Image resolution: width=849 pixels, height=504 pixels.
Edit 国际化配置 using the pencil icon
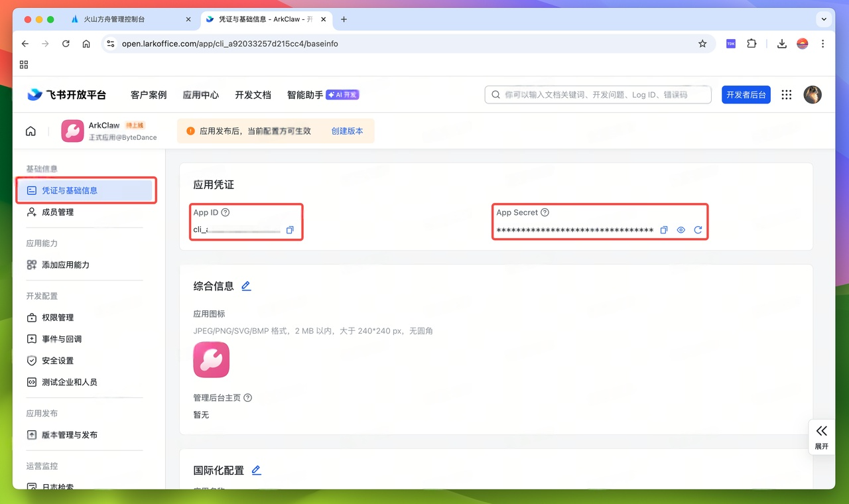point(257,470)
